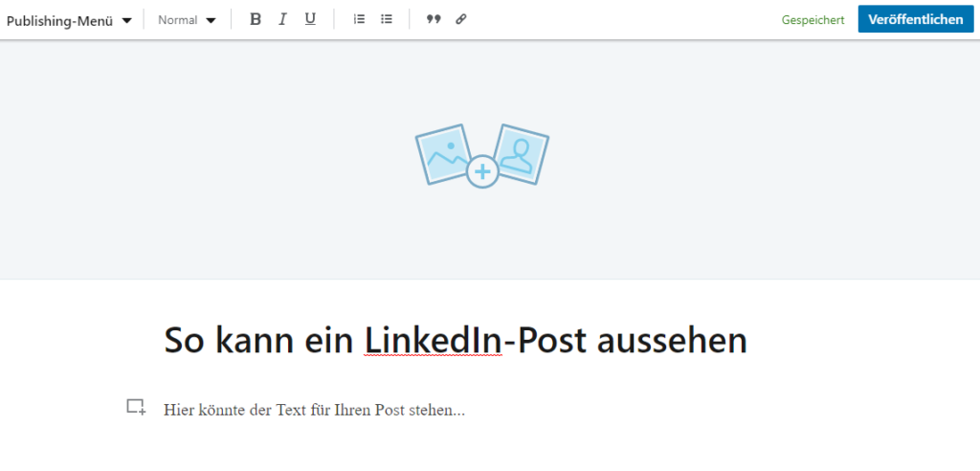Toggle underline text formatting
Viewport: 980px width, 471px height.
[310, 19]
